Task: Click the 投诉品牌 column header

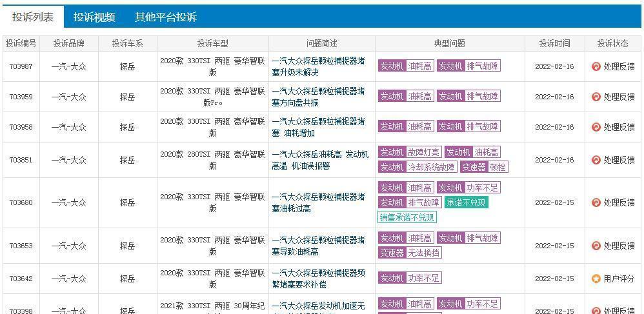Action: 69,43
